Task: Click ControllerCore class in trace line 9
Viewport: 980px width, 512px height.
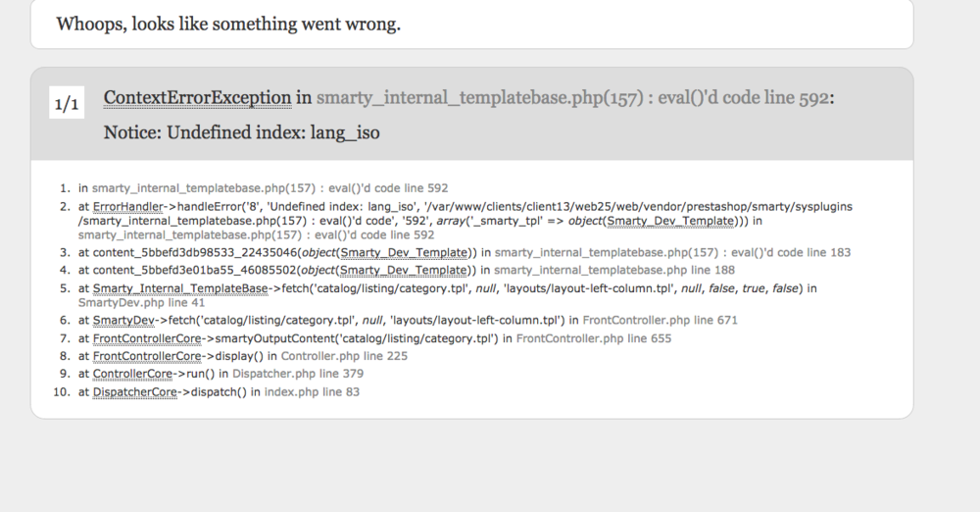Action: (x=132, y=374)
